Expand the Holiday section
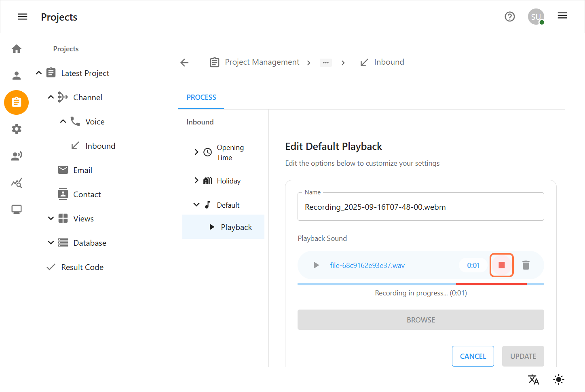The height and width of the screenshot is (392, 585). coord(196,181)
